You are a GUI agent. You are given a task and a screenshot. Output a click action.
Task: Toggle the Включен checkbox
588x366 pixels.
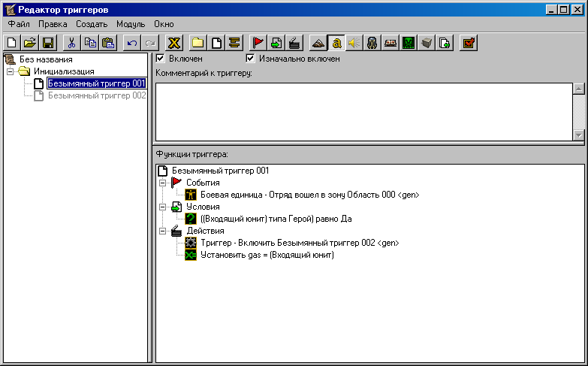point(160,59)
